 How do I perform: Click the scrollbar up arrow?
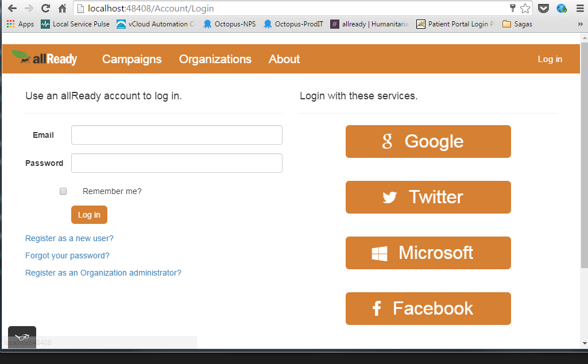pos(584,38)
